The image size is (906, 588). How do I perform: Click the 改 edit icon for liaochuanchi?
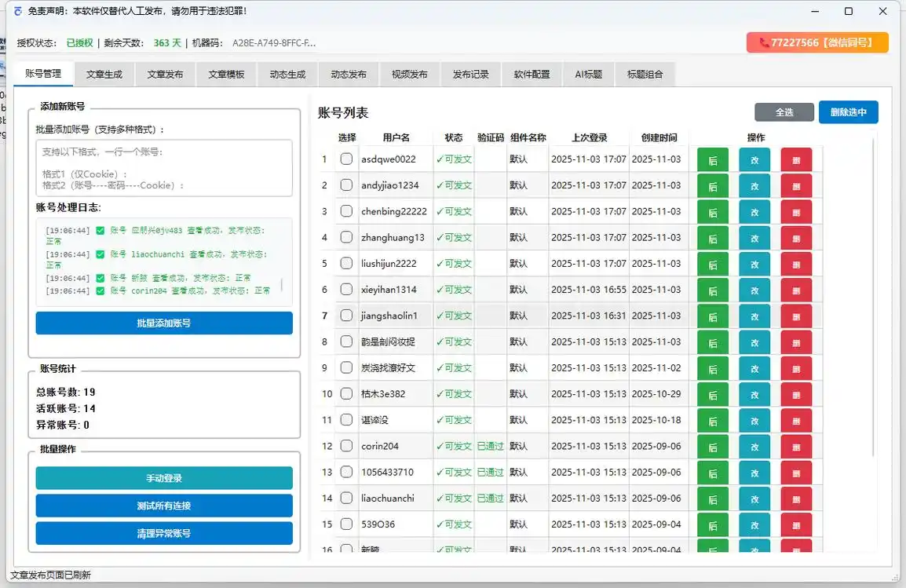click(754, 498)
